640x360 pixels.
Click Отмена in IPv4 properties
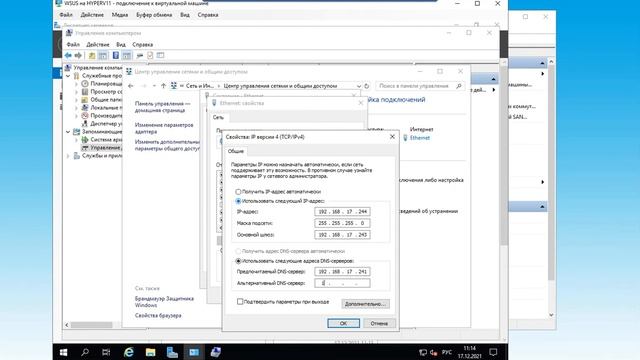tap(379, 323)
